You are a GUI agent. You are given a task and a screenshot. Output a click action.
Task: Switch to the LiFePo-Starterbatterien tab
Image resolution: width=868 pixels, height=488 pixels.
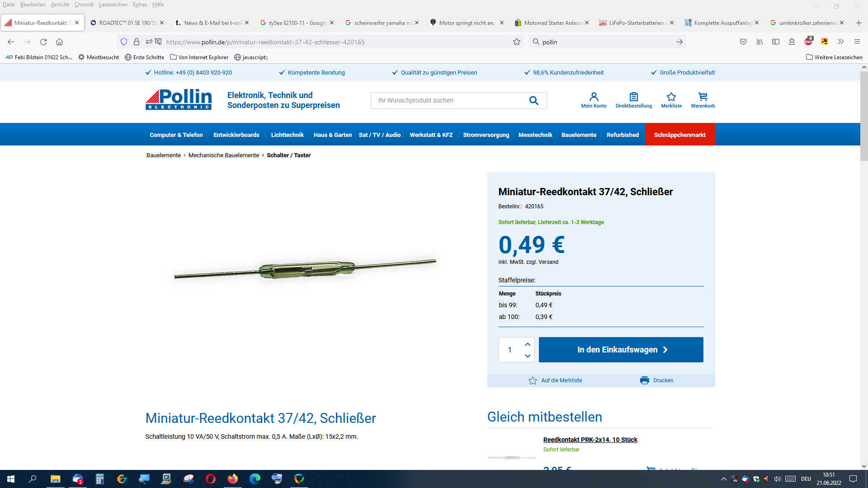(x=636, y=23)
